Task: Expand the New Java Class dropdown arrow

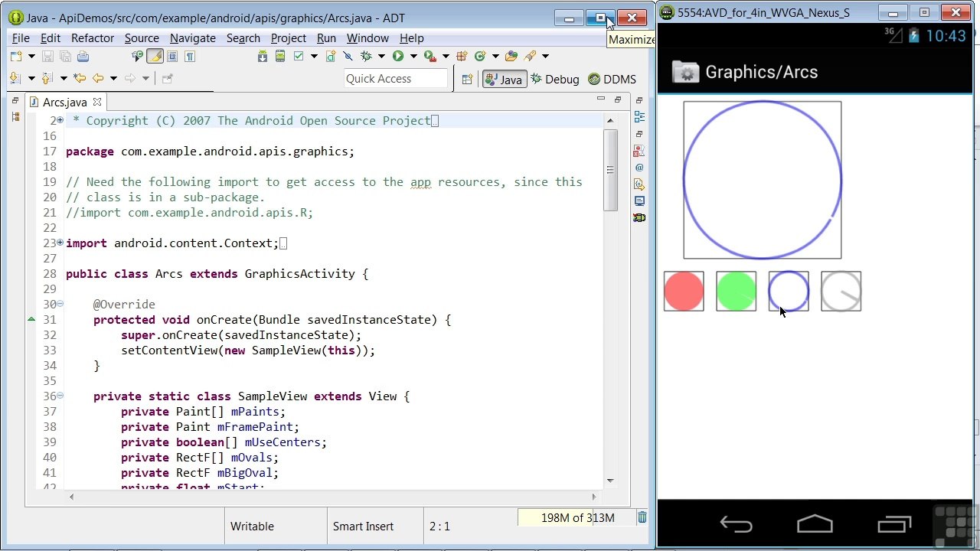Action: [x=495, y=57]
